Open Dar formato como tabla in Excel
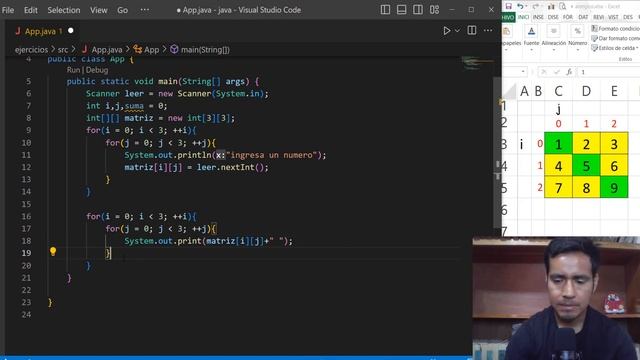 615,38
